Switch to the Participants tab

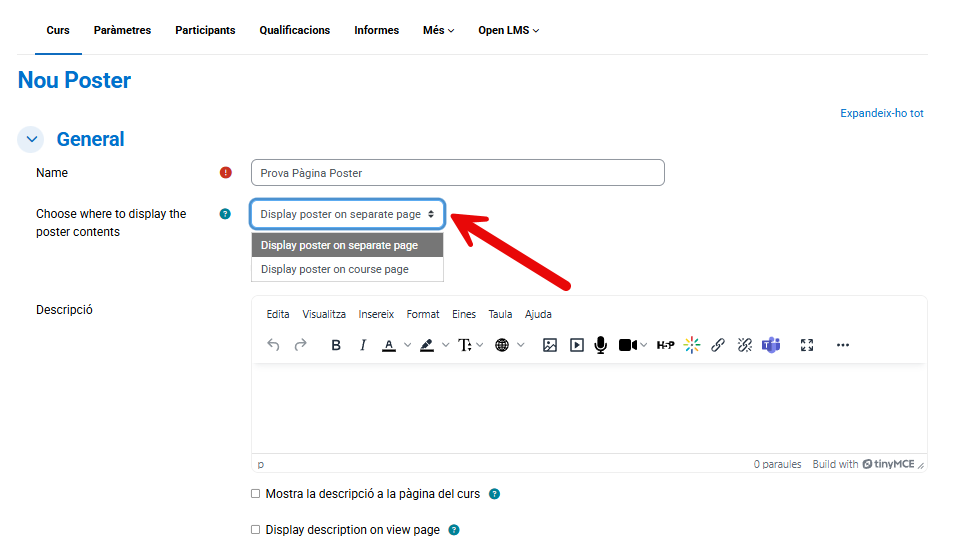tap(205, 30)
